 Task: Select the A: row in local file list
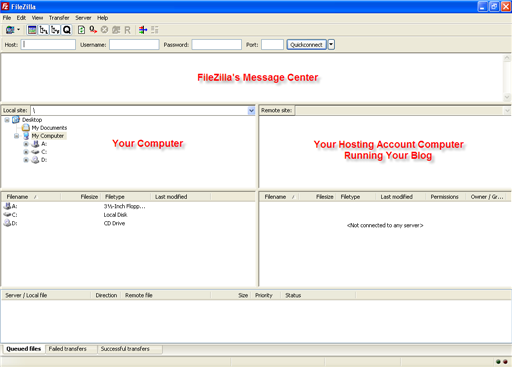(x=128, y=206)
